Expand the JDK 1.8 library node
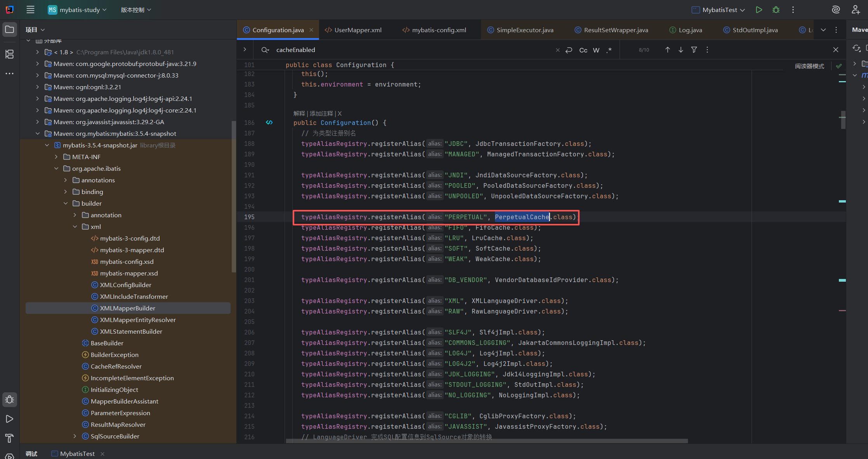868x459 pixels. [37, 52]
